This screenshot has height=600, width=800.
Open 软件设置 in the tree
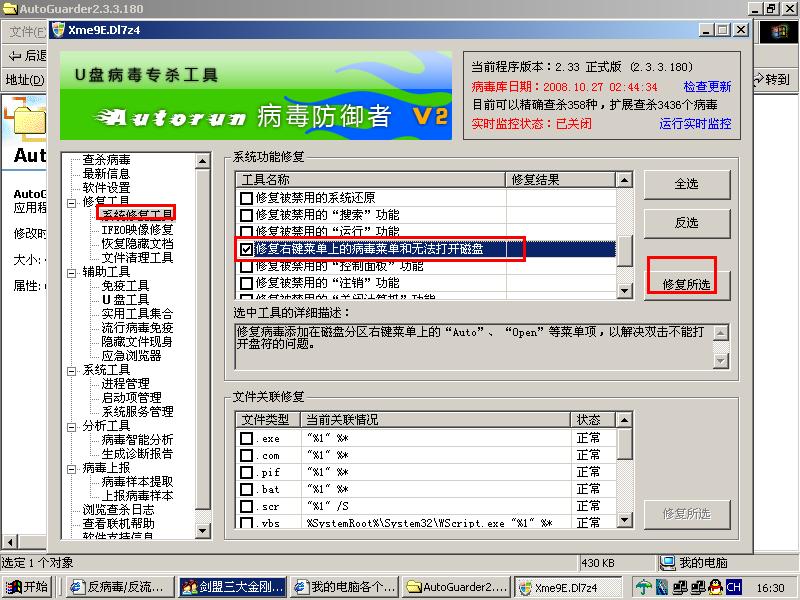pyautogui.click(x=106, y=187)
